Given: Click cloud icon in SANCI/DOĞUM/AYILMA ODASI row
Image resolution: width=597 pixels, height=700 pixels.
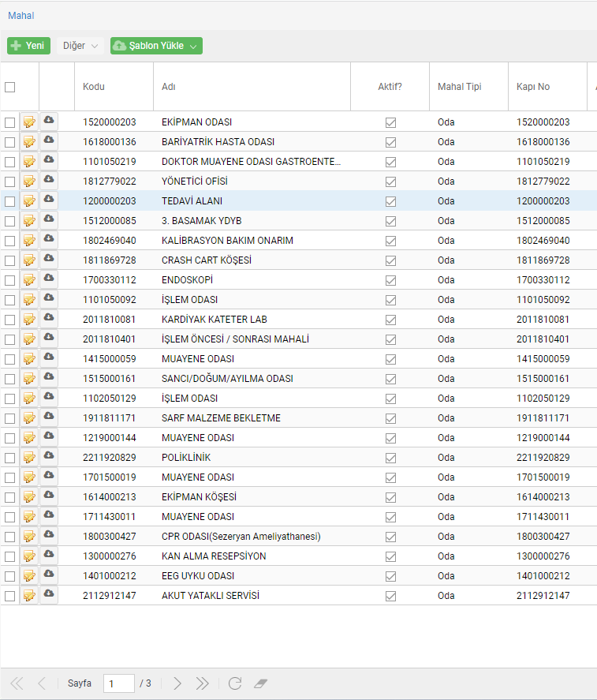Looking at the screenshot, I should 49,376.
